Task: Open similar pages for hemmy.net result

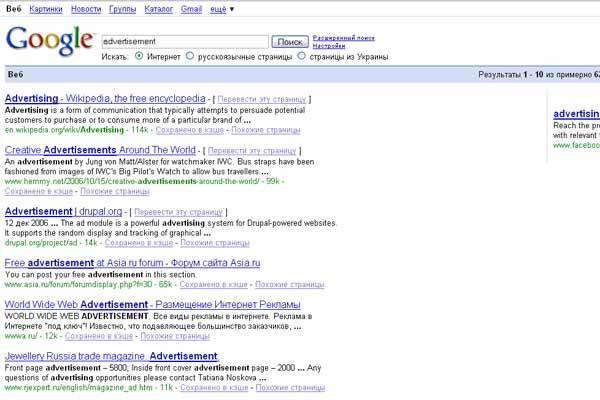Action: pyautogui.click(x=115, y=191)
